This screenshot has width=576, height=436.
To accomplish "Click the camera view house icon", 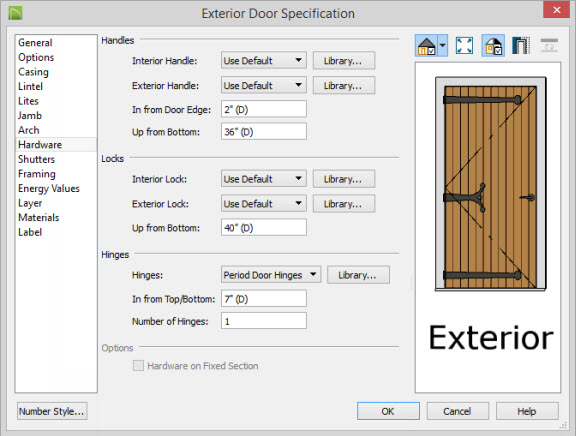I will (x=426, y=46).
